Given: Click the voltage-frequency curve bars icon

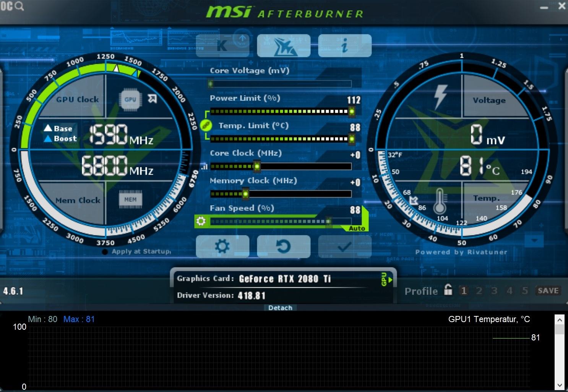Looking at the screenshot, I should point(204,167).
